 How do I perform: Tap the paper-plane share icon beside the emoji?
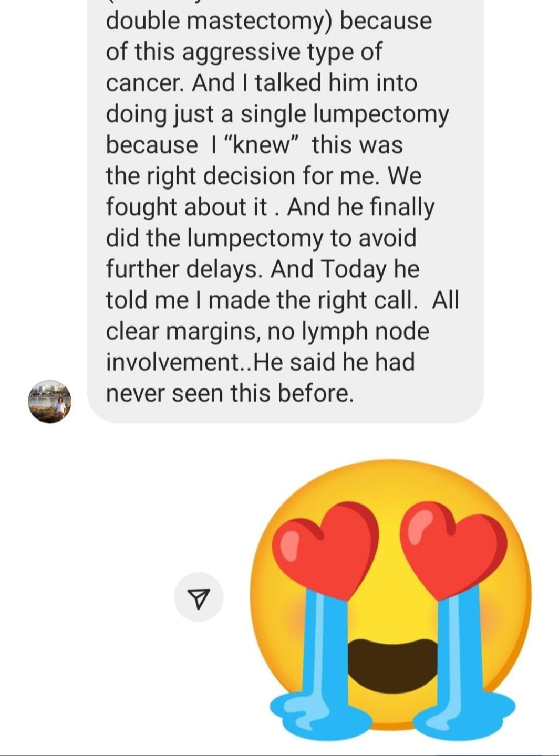coord(199,597)
